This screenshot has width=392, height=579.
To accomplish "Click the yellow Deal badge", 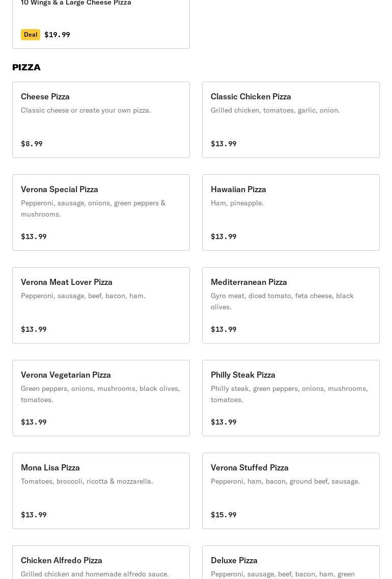I will (x=31, y=35).
